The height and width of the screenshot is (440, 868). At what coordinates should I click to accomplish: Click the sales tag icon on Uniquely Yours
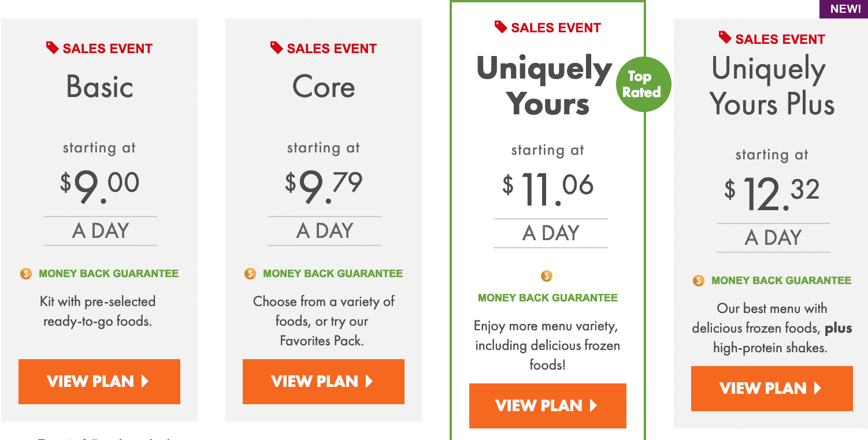(x=501, y=27)
